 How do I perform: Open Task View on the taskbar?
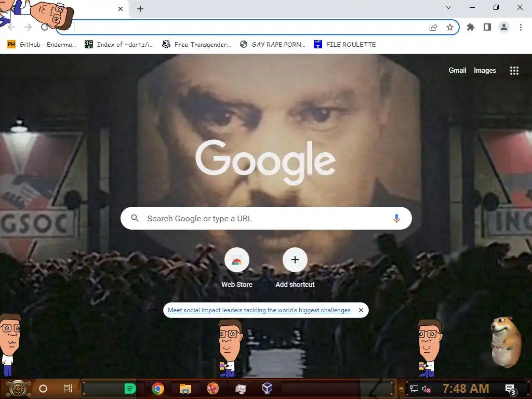coord(68,389)
